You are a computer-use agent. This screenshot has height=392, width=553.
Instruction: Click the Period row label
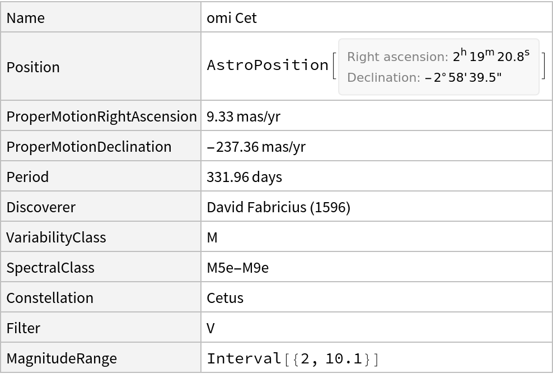27,177
